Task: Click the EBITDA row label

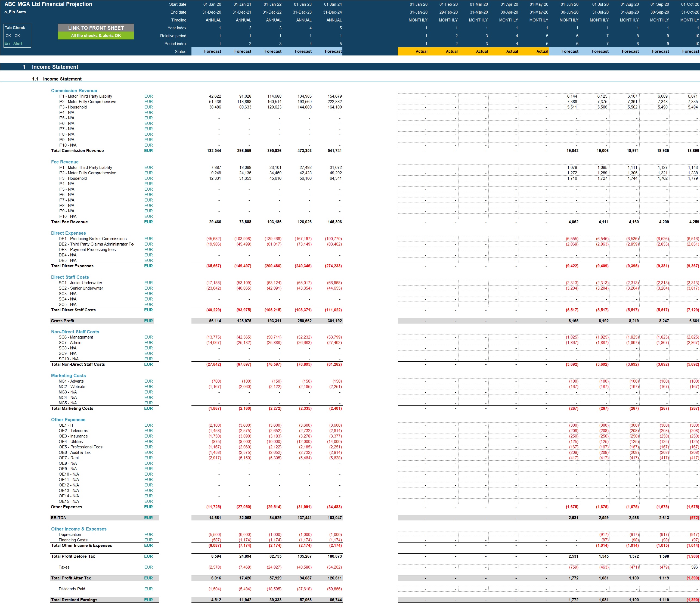Action: pos(58,518)
